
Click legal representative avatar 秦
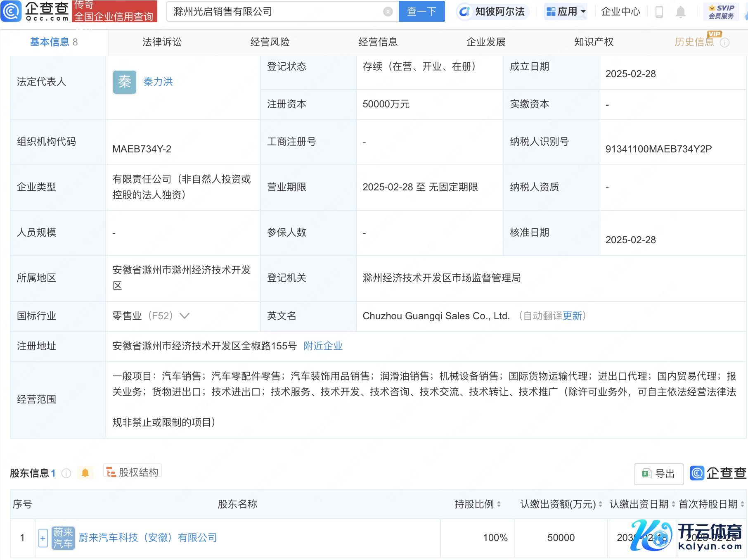(x=124, y=82)
